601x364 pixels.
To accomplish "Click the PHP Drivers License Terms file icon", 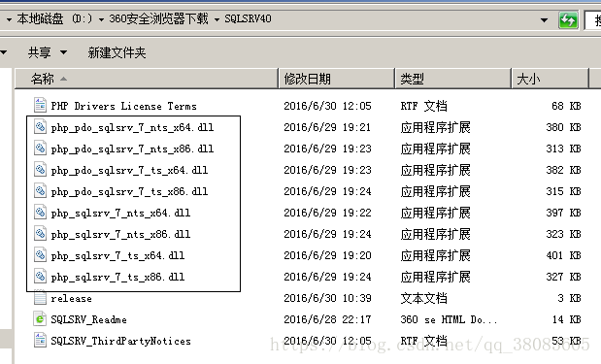I will 40,105.
